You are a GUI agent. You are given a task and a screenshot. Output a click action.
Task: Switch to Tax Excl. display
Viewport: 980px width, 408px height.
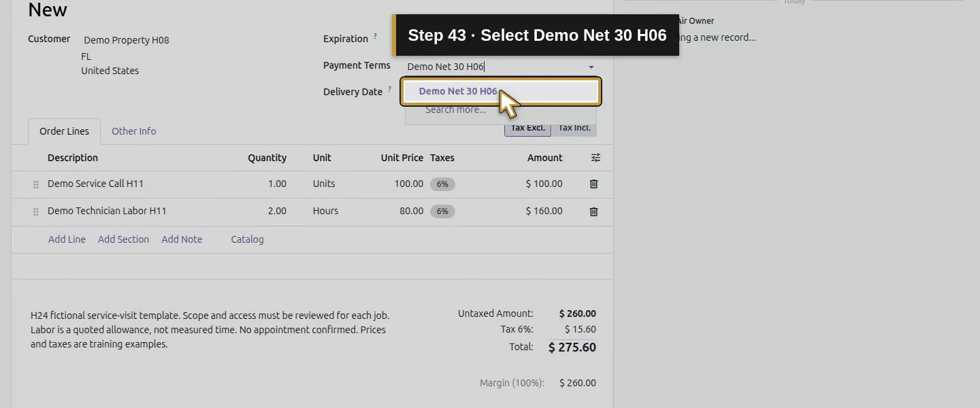click(x=527, y=128)
